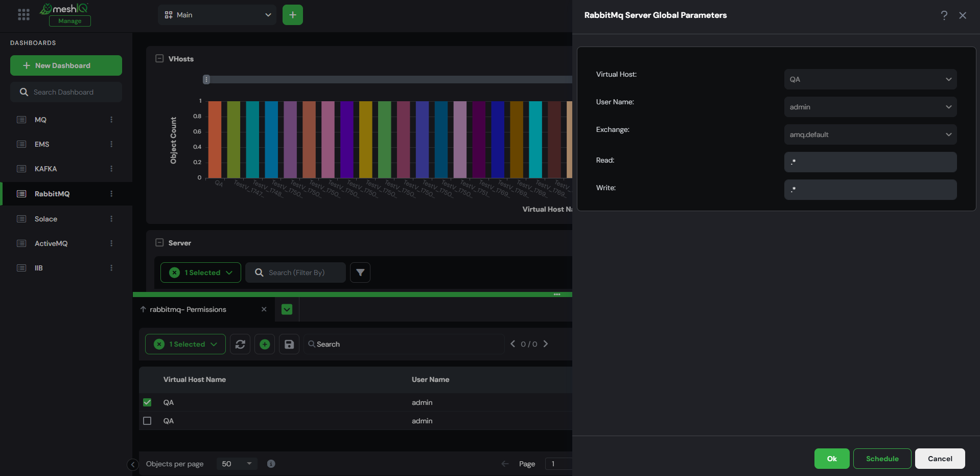
Task: Open the IIB dashboard
Action: point(39,268)
